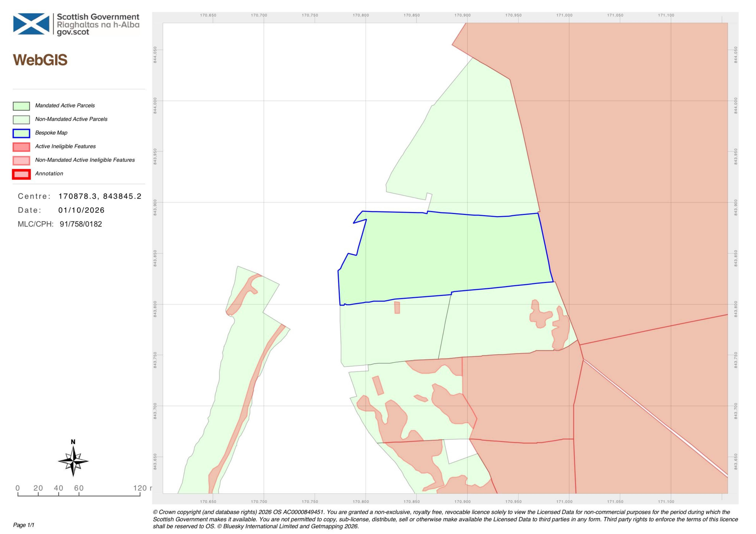The height and width of the screenshot is (534, 756).
Task: Select the blue-outlined bespoke map parcel
Action: tap(444, 257)
